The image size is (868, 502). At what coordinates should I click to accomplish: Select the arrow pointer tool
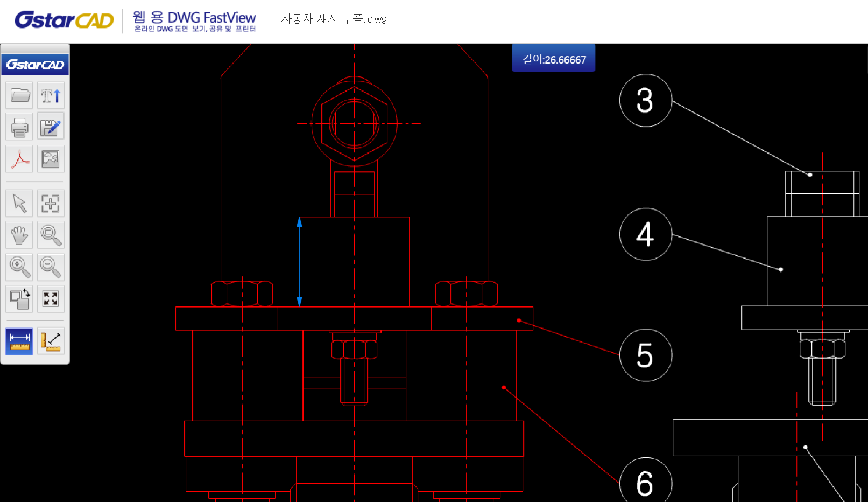[x=20, y=204]
